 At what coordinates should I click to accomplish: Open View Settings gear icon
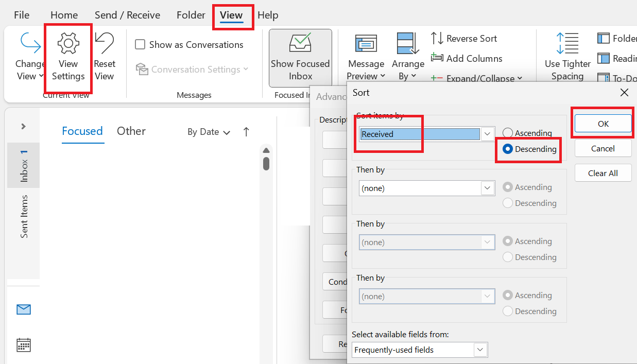tap(68, 43)
